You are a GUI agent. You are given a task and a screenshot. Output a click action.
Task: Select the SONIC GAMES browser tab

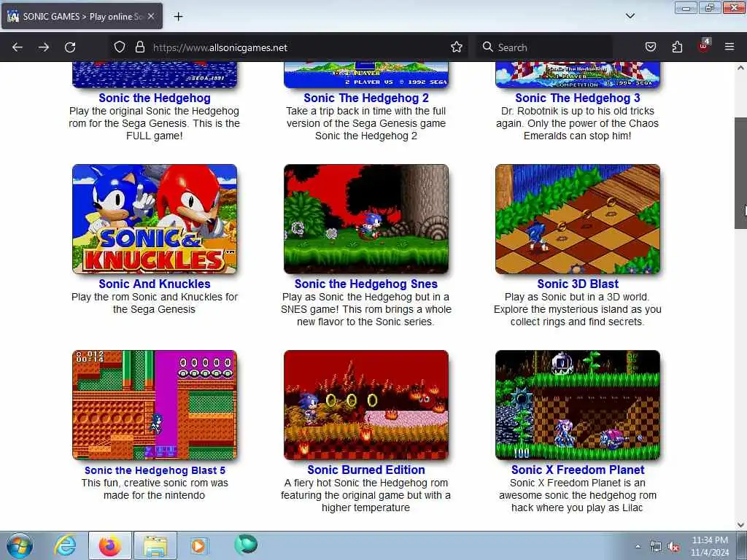coord(82,16)
